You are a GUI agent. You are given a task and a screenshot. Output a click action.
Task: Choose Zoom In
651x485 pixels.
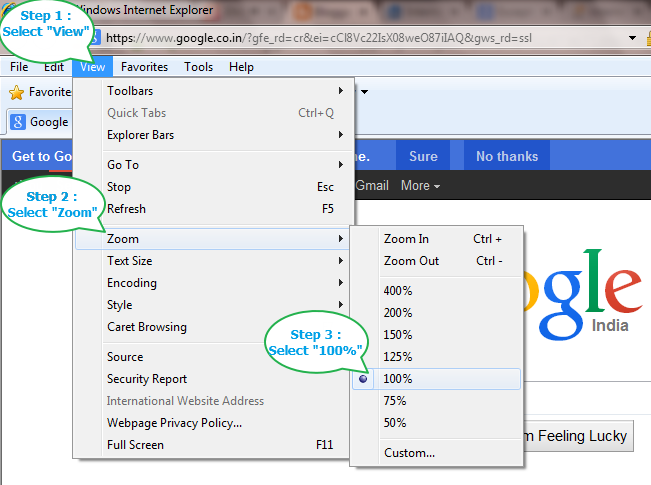pyautogui.click(x=436, y=239)
